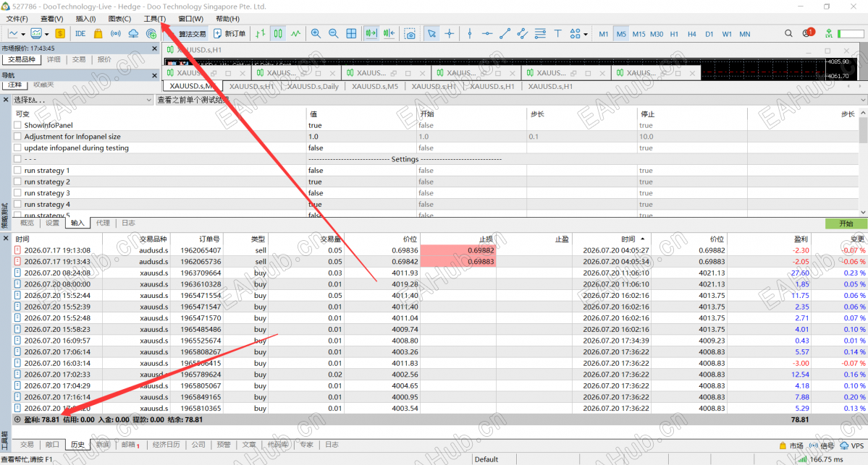Select the text label T tool
Screen dimensions: 868x465
557,34
